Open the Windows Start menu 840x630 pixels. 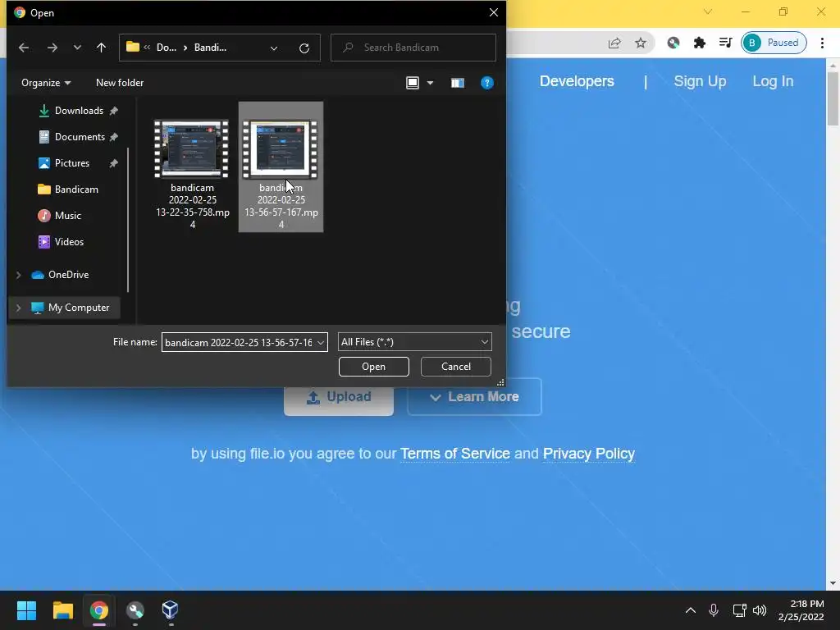tap(26, 610)
